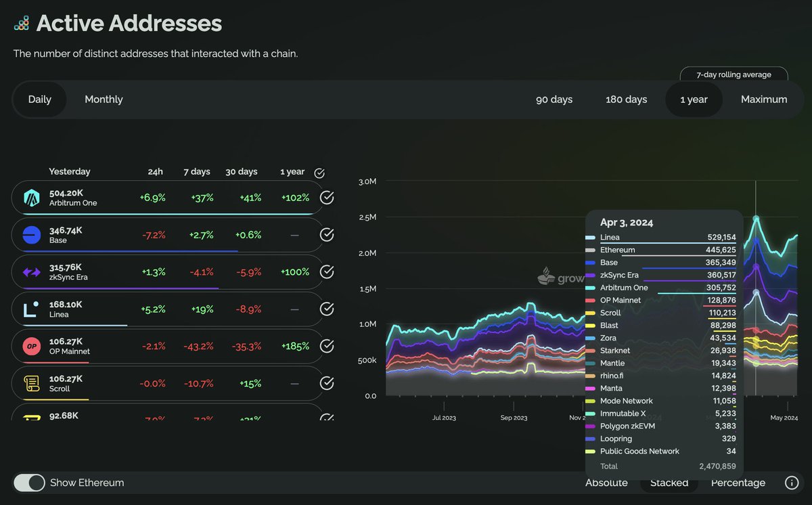The height and width of the screenshot is (505, 812).
Task: Uncheck the Base row checkmark
Action: 327,235
